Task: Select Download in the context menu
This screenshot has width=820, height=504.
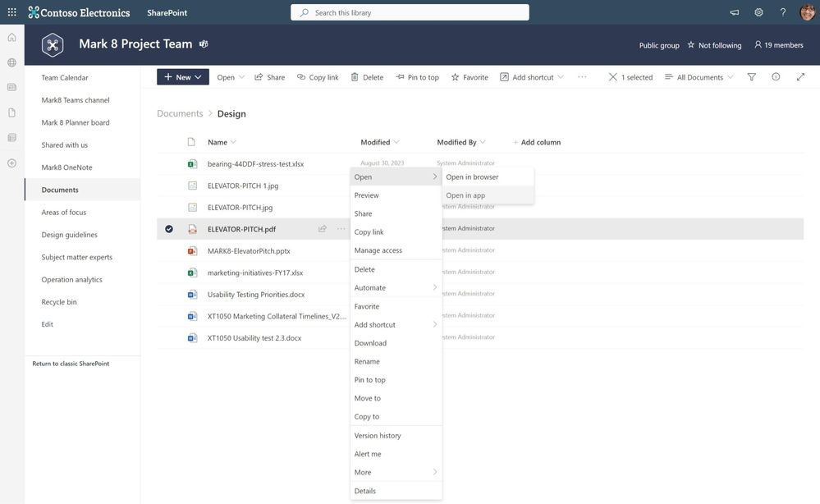Action: click(396, 343)
